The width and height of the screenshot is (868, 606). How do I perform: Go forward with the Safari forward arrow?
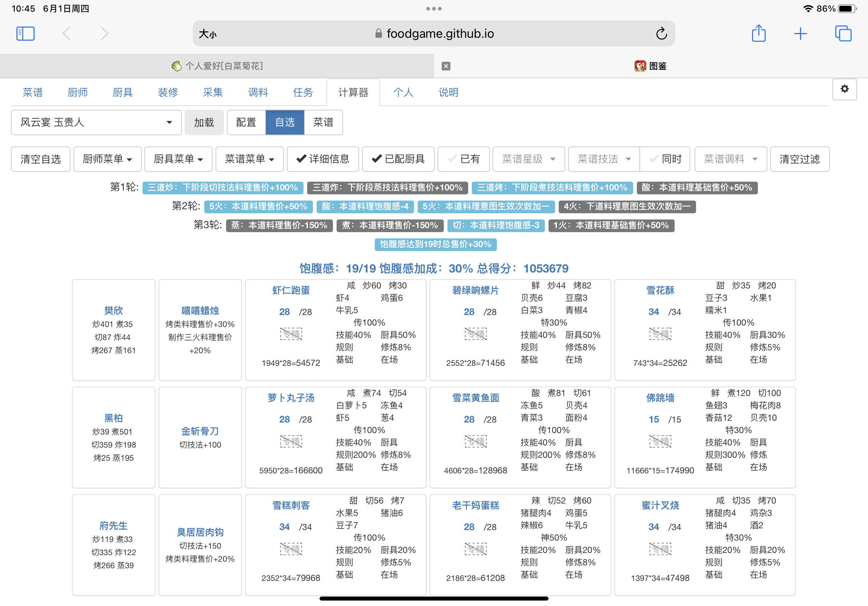[x=105, y=34]
